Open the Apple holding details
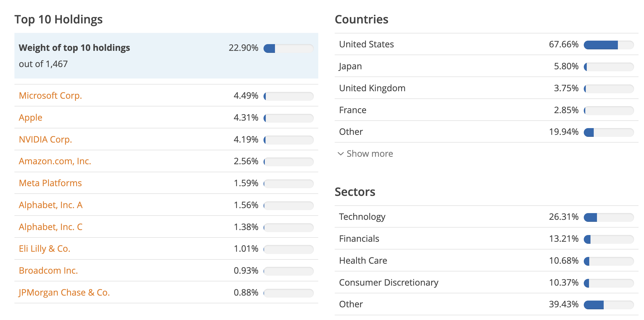The width and height of the screenshot is (644, 320). click(x=31, y=117)
